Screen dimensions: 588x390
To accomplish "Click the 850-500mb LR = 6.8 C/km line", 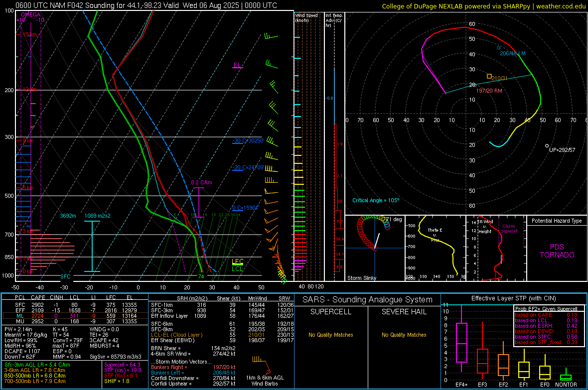I will (35, 376).
